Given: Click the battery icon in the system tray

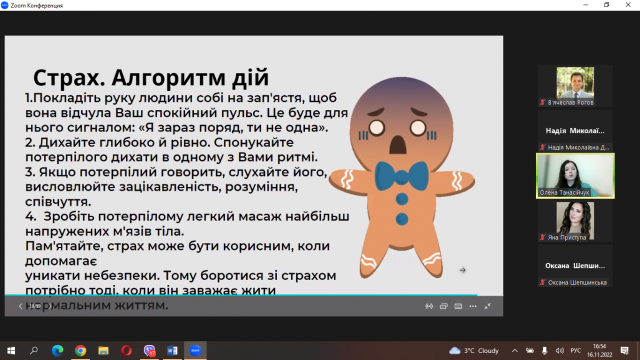Looking at the screenshot, I should point(530,351).
